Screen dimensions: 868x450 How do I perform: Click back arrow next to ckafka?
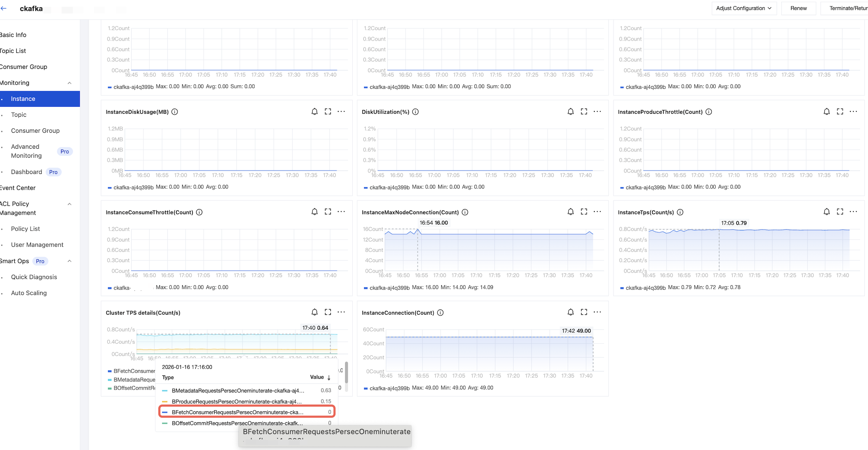pos(4,9)
